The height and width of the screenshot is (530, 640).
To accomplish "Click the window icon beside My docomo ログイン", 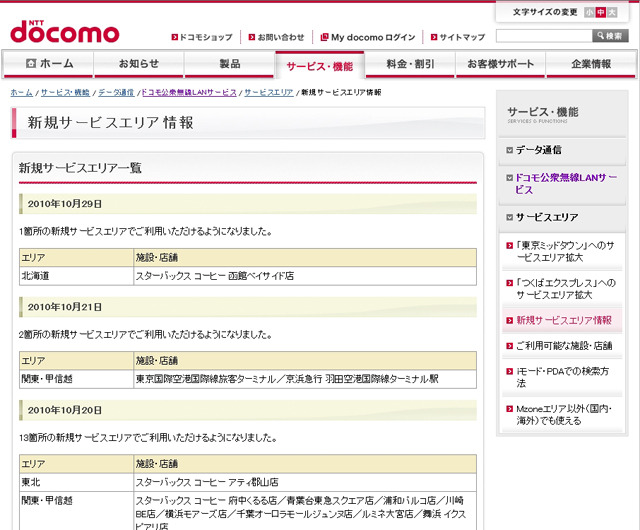I will pos(324,37).
